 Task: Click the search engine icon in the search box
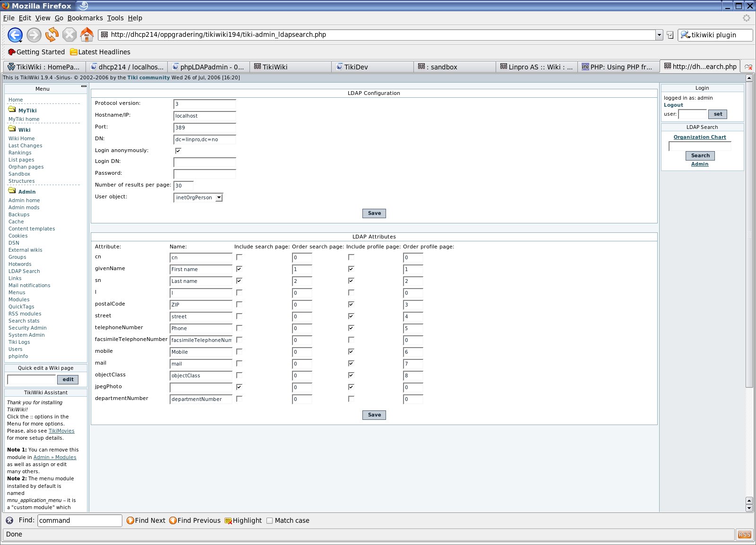[x=685, y=35]
